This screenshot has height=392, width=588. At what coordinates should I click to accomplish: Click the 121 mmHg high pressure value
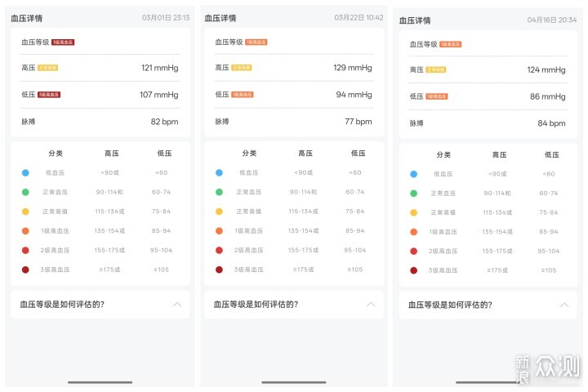(x=160, y=68)
